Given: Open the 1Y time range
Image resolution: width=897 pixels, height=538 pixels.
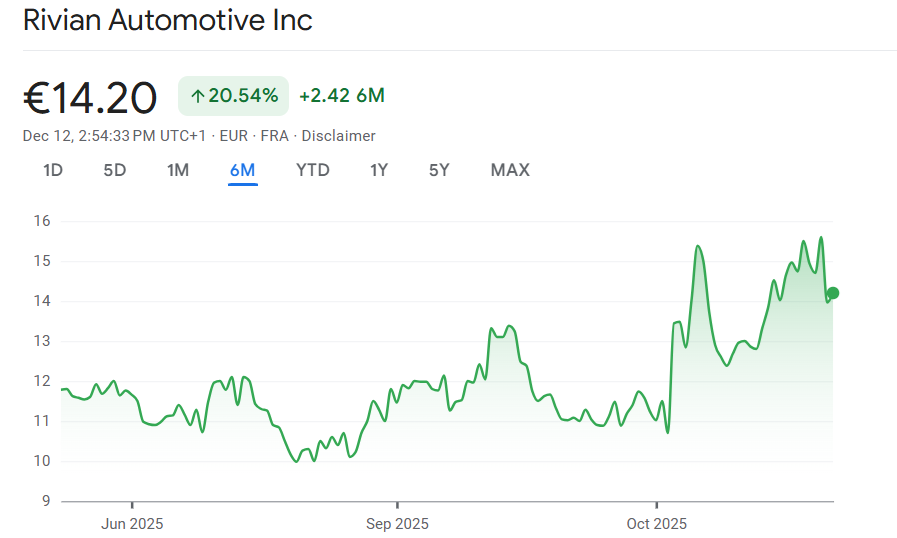Looking at the screenshot, I should (x=379, y=170).
